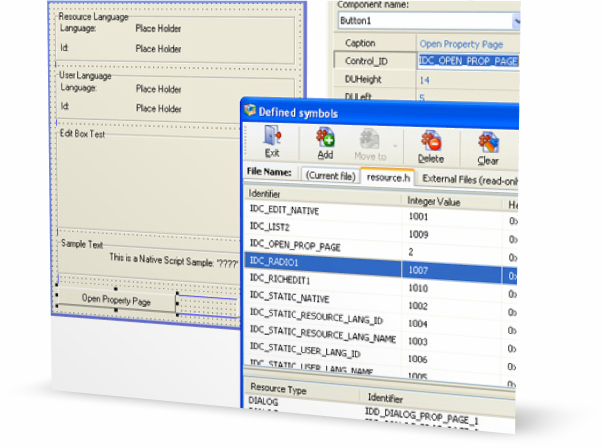Click the Add symbol icon
602x448 pixels.
pos(325,144)
